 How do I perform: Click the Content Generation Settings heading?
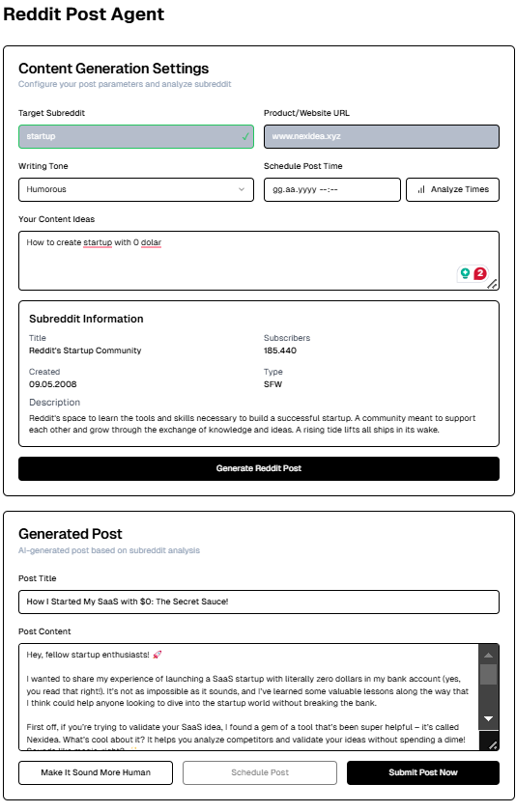113,69
